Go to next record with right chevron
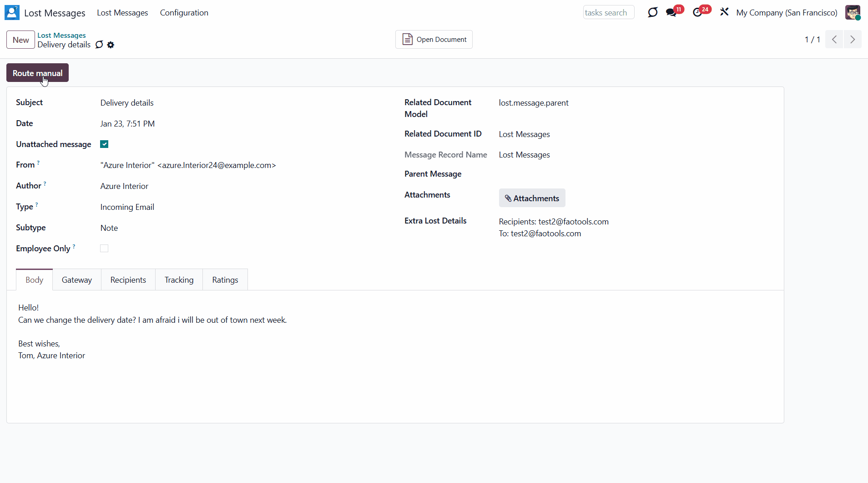Screen dimensions: 868x483 click(853, 40)
